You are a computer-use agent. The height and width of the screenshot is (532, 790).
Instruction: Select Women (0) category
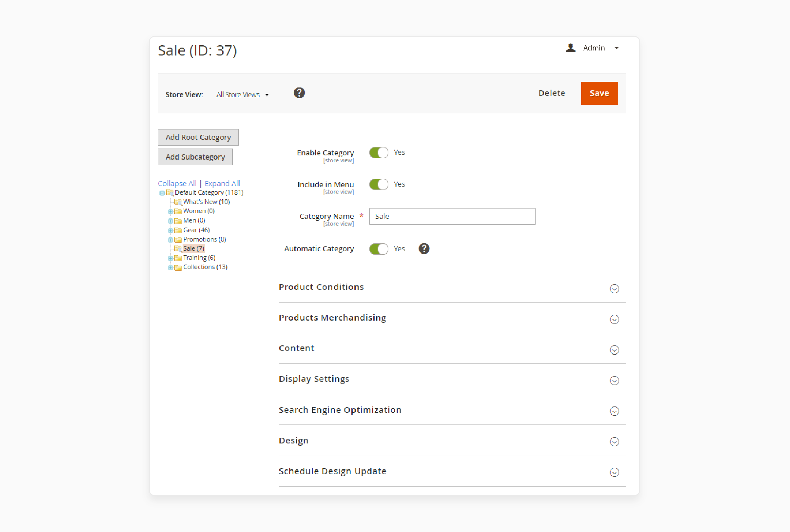click(x=199, y=211)
